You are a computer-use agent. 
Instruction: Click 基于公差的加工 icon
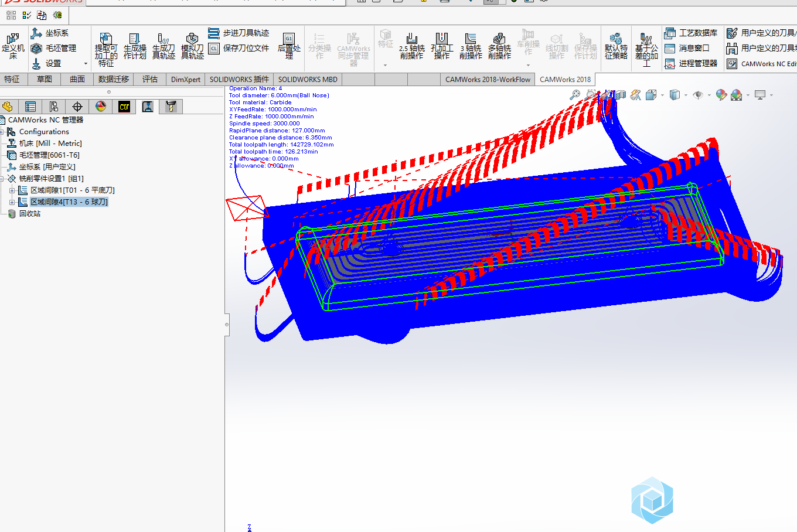646,50
